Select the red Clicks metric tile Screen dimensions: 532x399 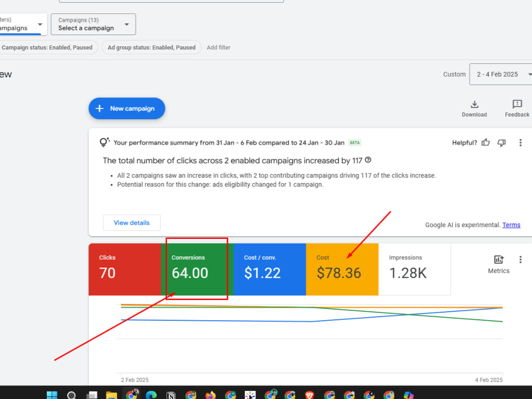[125, 269]
